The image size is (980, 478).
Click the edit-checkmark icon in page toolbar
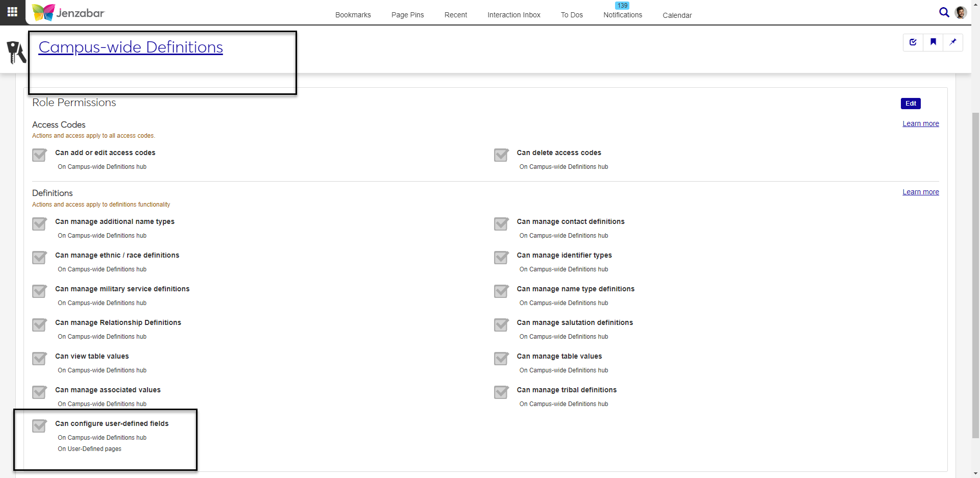pos(913,42)
